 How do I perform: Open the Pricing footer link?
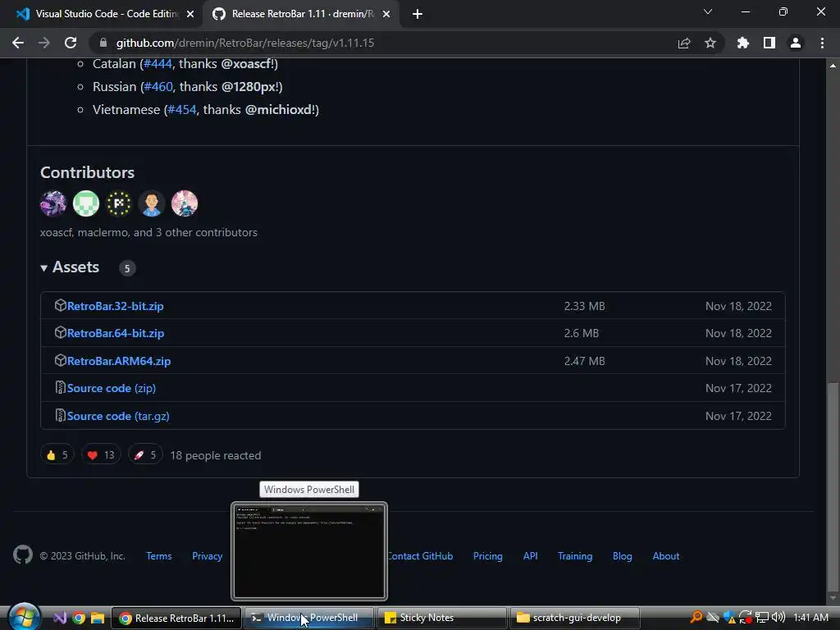[x=487, y=557]
